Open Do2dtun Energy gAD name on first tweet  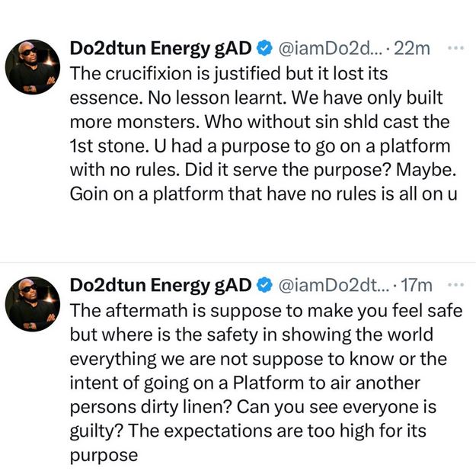pyautogui.click(x=160, y=49)
